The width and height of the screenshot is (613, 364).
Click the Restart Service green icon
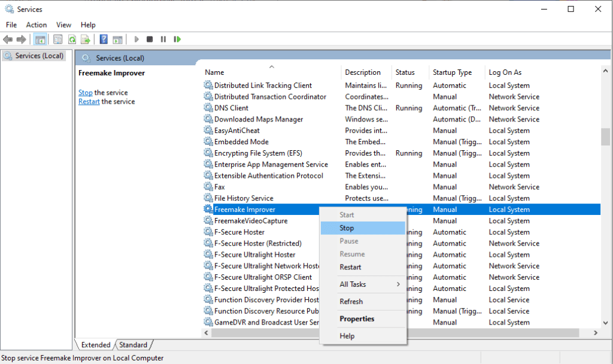[177, 39]
